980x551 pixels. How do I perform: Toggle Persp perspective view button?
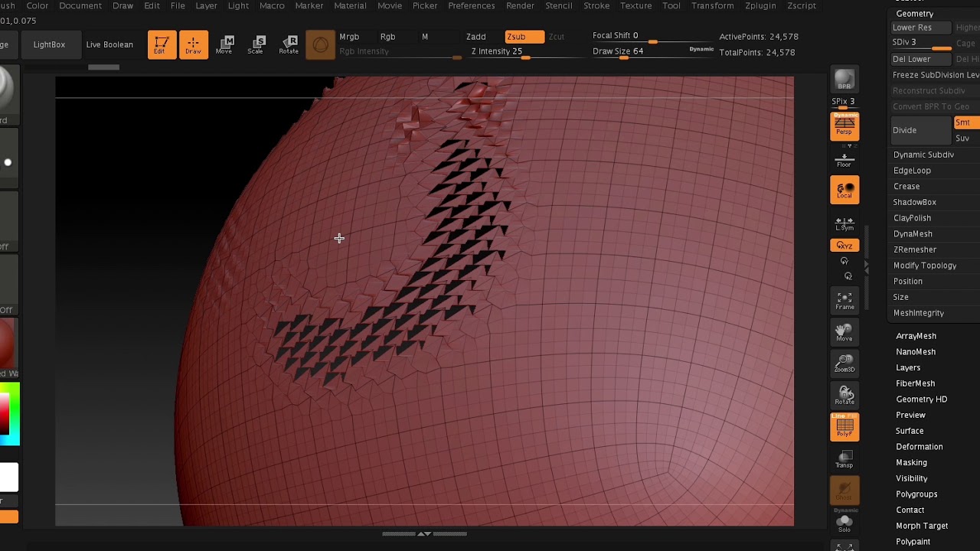tap(844, 126)
